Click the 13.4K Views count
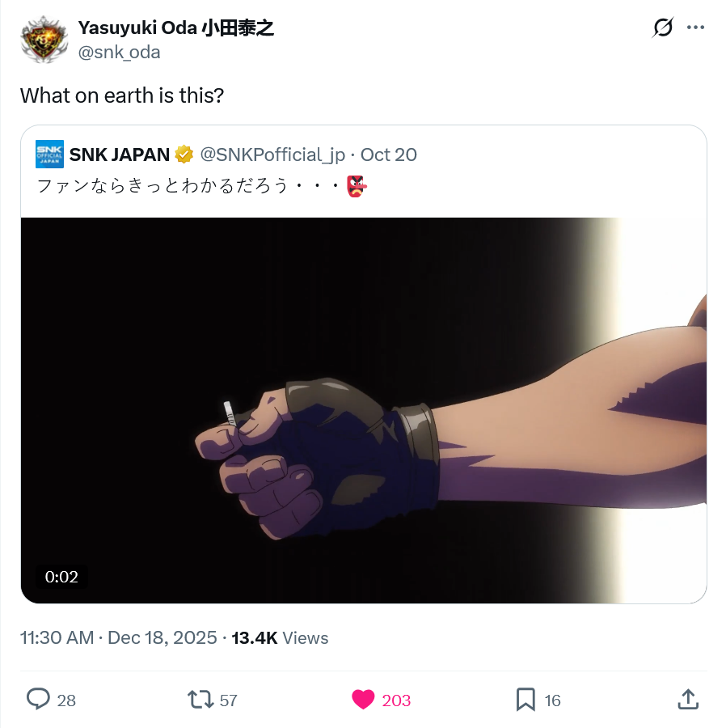The image size is (726, 728). pyautogui.click(x=280, y=638)
